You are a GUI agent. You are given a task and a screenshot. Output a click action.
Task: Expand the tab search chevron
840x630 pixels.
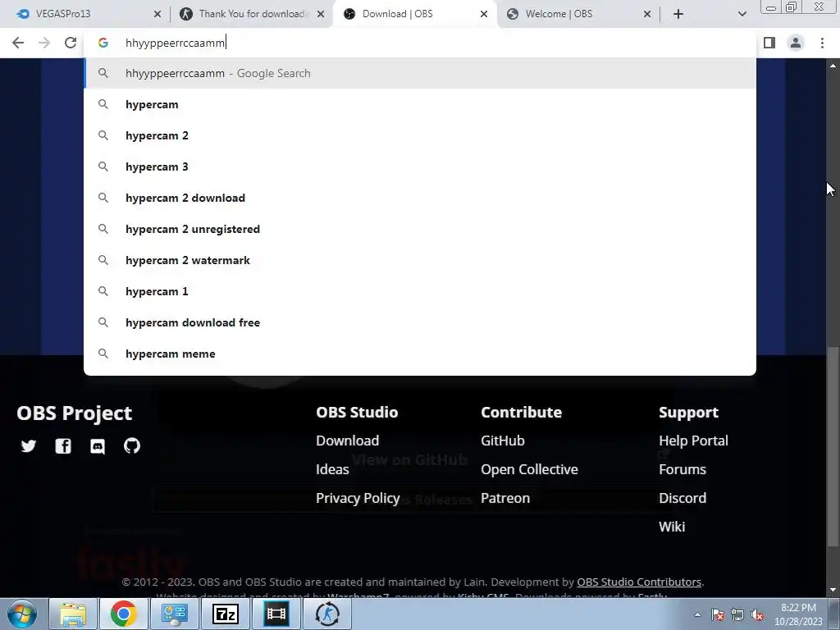pyautogui.click(x=742, y=14)
